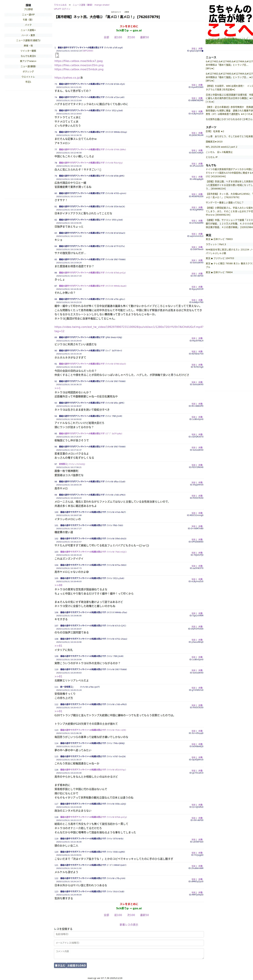253x980 pixels.
Task: Click the 大砲 link on post 75
Action: click(x=200, y=111)
